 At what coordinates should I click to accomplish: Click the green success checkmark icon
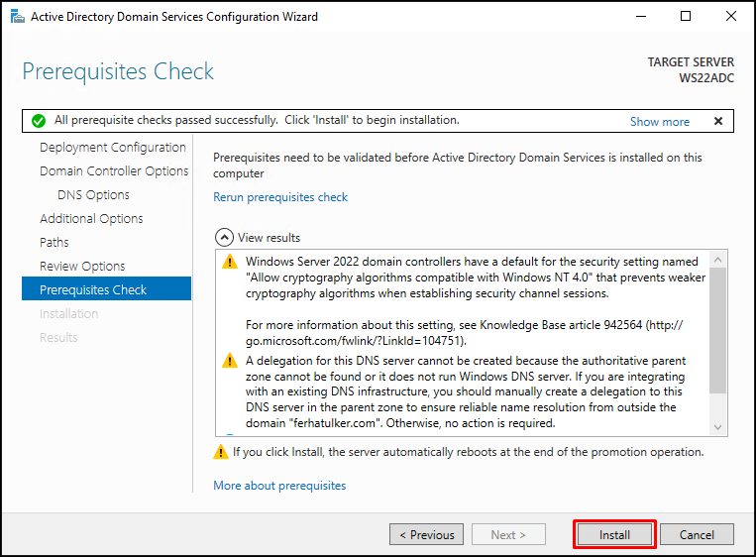[39, 121]
